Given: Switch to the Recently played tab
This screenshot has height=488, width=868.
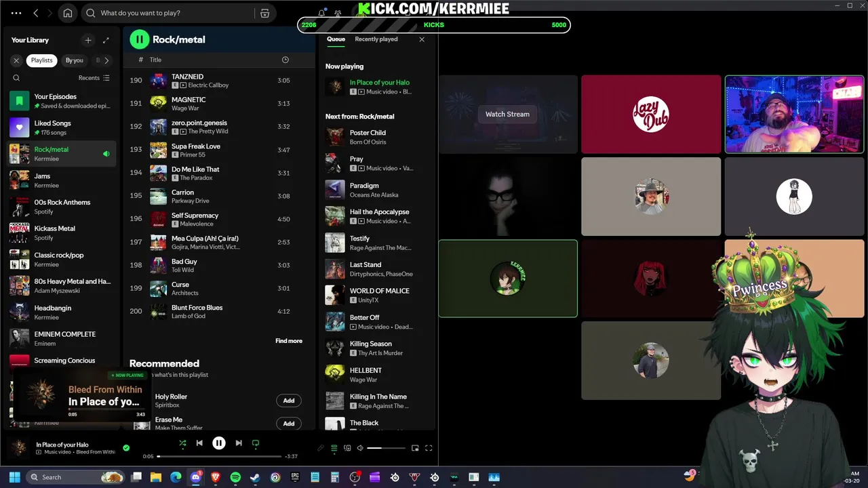Looking at the screenshot, I should click(376, 39).
